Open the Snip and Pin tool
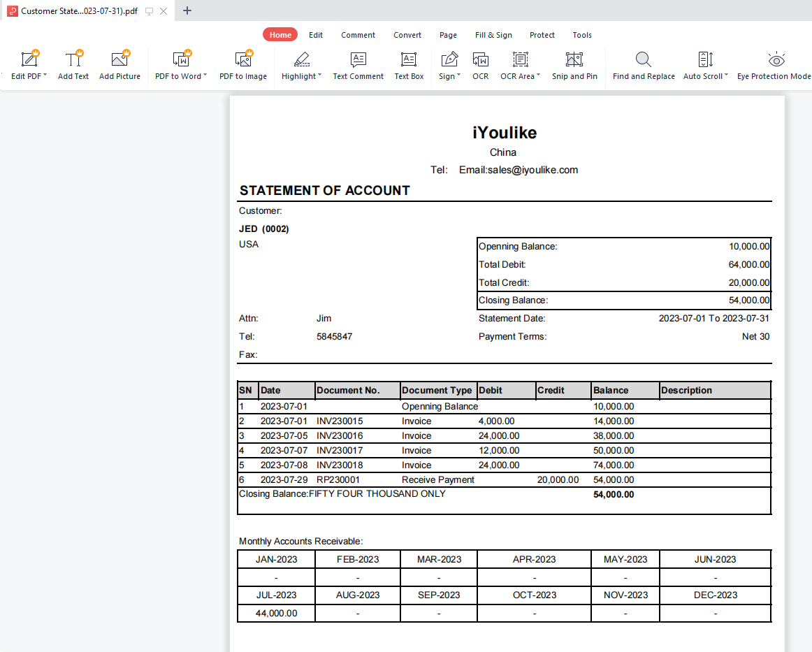Screen dimensions: 812x652 tap(574, 59)
